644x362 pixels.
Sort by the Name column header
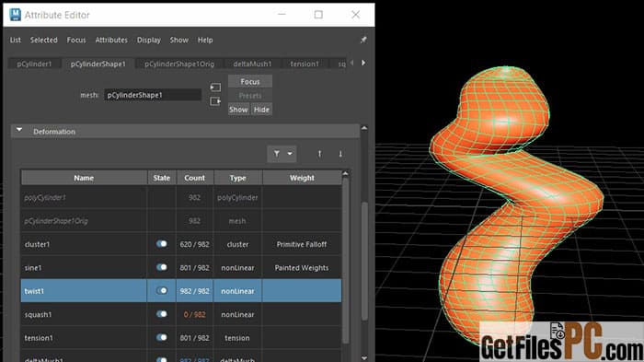pos(84,178)
